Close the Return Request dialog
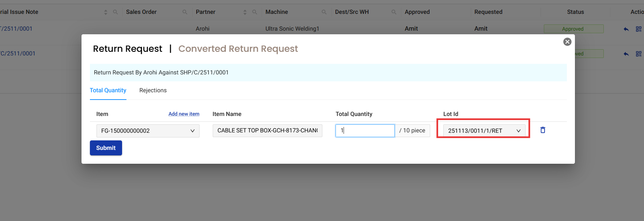This screenshot has height=221, width=644. point(567,42)
